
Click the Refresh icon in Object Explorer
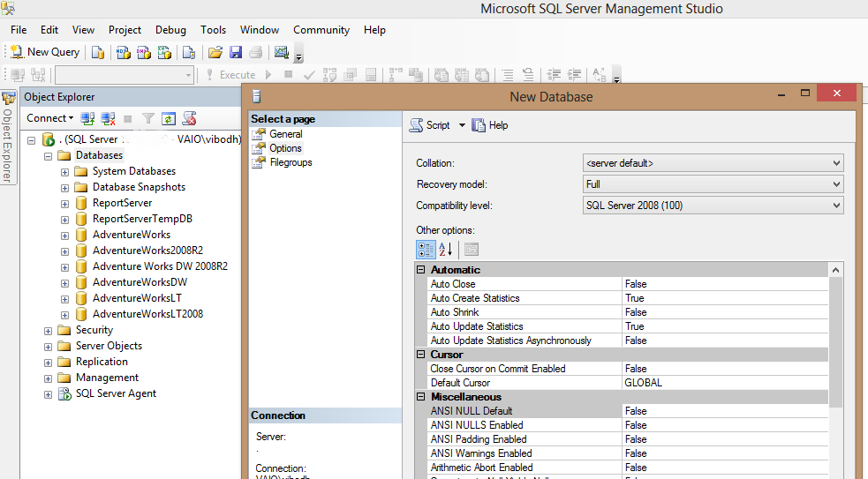(169, 118)
